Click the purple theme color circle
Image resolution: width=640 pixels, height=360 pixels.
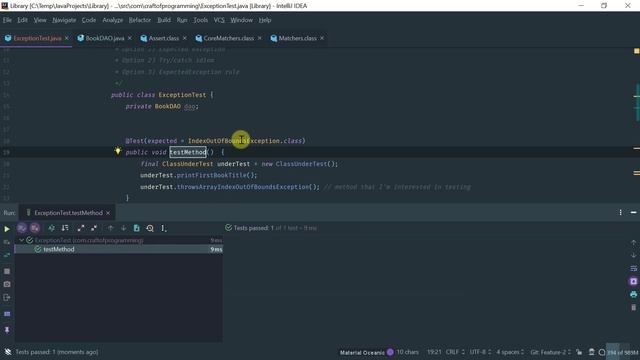(x=390, y=352)
